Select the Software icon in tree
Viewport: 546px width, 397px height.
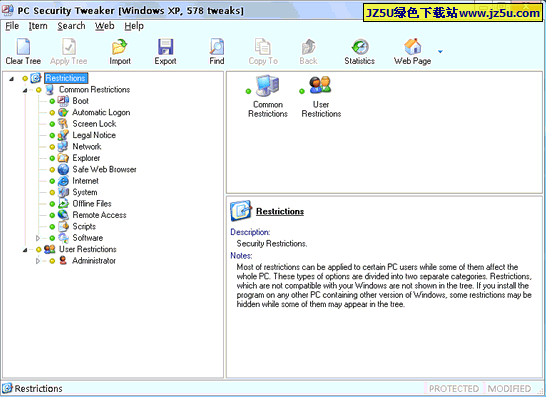click(63, 238)
